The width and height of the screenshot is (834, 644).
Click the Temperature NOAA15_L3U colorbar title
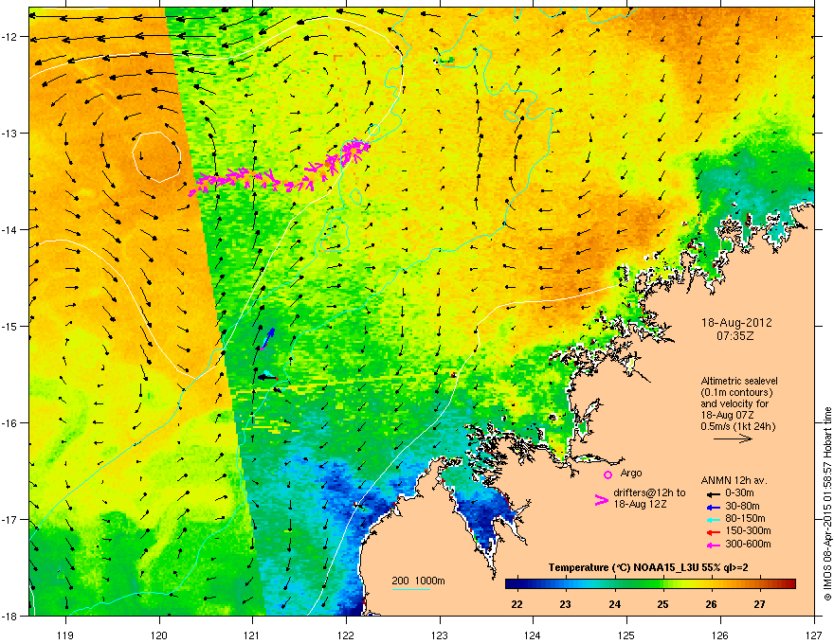pyautogui.click(x=648, y=567)
